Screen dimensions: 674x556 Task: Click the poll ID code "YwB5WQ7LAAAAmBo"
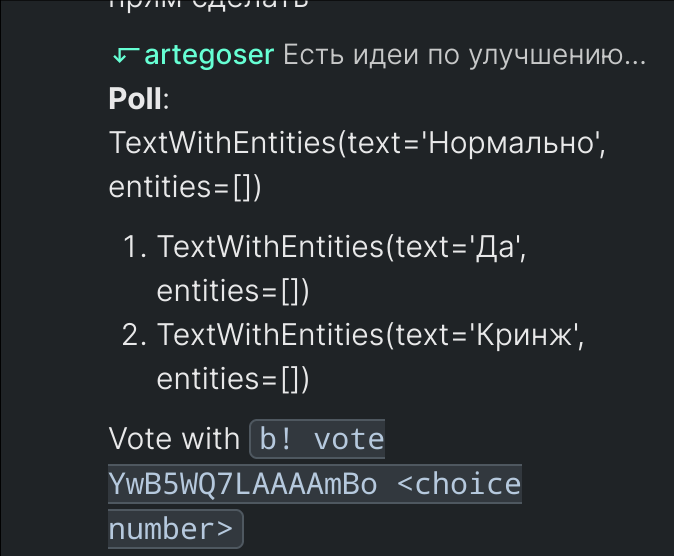coord(243,484)
